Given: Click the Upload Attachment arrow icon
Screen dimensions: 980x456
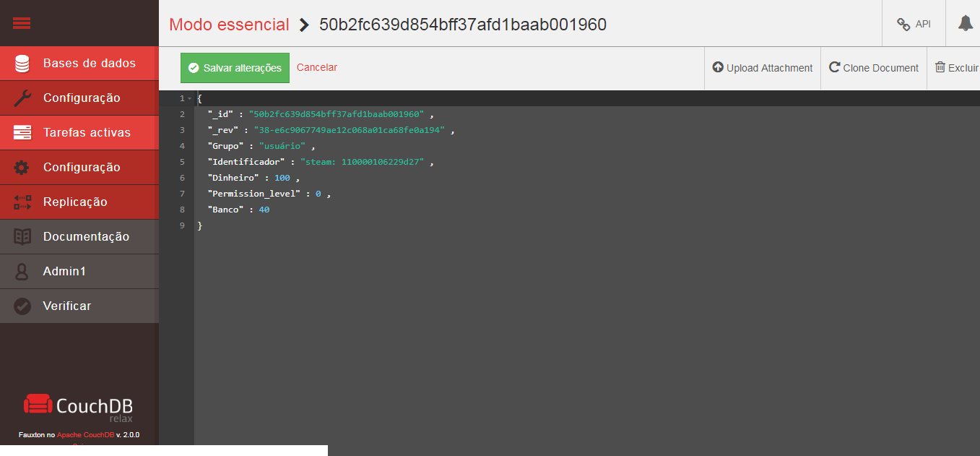Looking at the screenshot, I should [718, 67].
